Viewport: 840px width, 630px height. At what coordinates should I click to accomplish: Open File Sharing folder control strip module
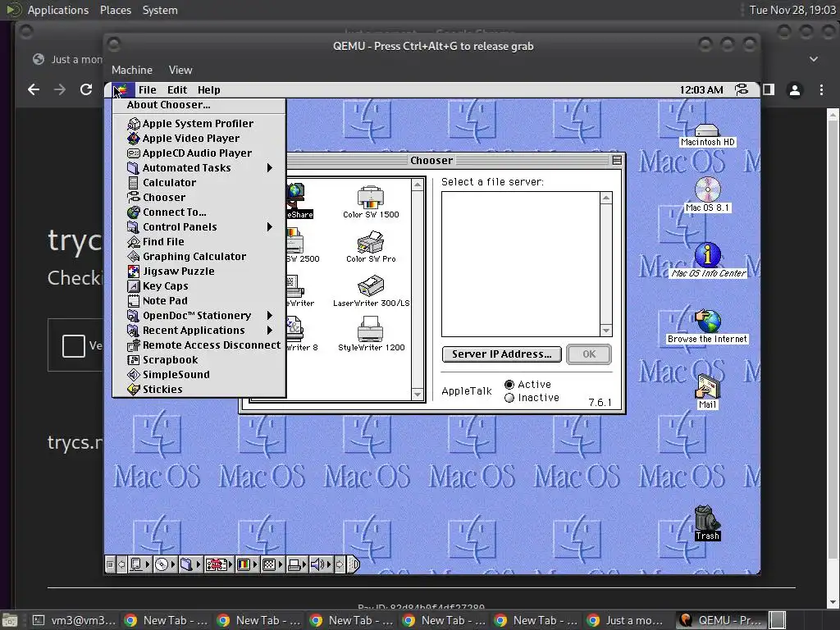189,564
